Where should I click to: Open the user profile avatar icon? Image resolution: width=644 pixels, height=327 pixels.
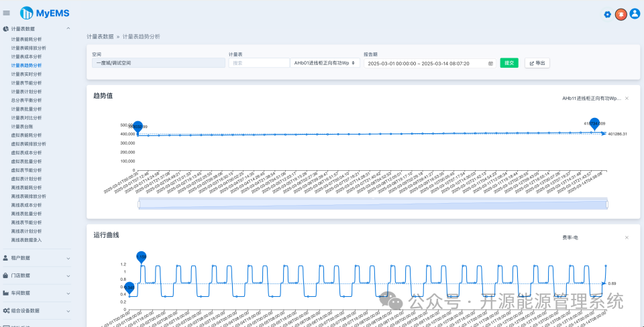coord(635,13)
